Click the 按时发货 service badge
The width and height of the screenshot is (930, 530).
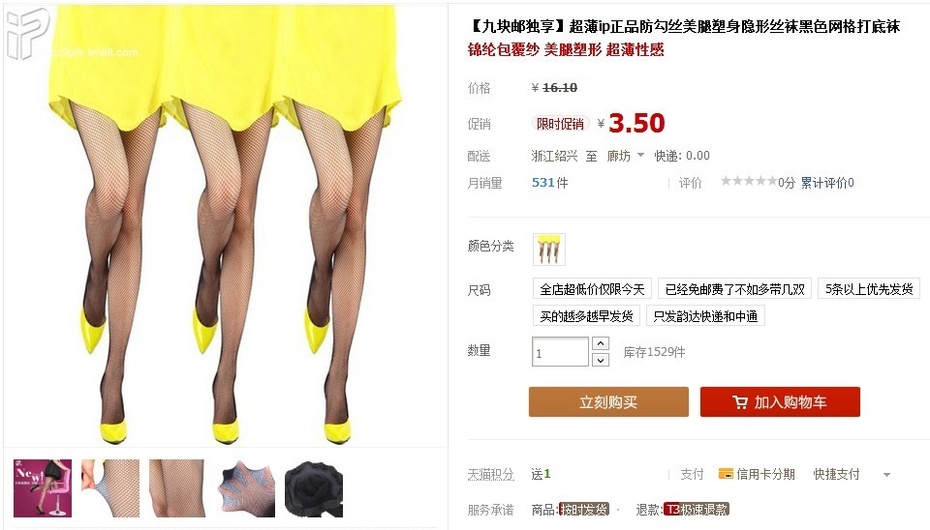tap(584, 509)
